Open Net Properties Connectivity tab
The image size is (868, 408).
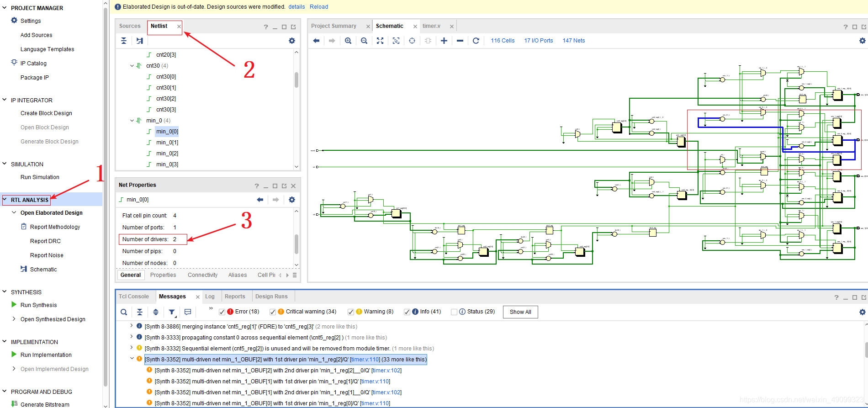(x=202, y=275)
